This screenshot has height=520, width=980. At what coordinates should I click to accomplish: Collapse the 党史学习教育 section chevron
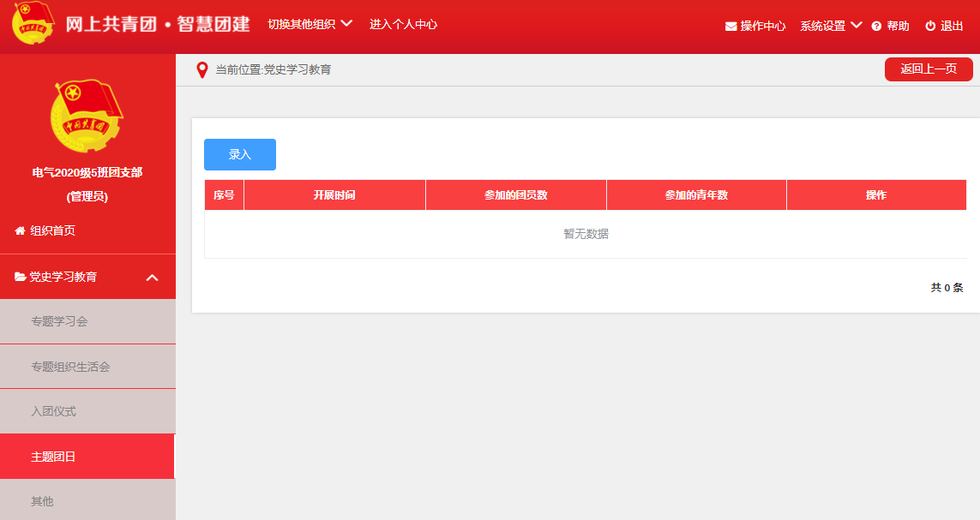point(153,278)
